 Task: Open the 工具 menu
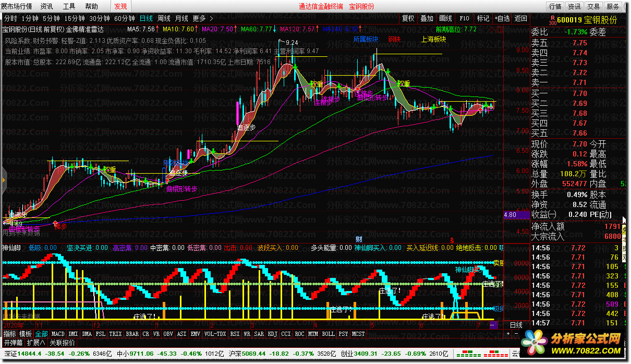click(x=69, y=6)
